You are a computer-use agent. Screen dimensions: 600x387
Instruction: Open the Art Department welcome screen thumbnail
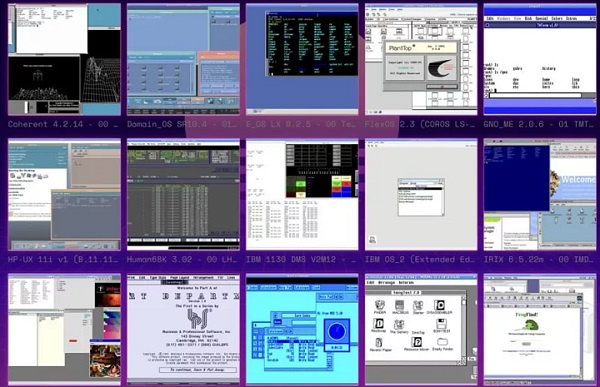tap(183, 329)
